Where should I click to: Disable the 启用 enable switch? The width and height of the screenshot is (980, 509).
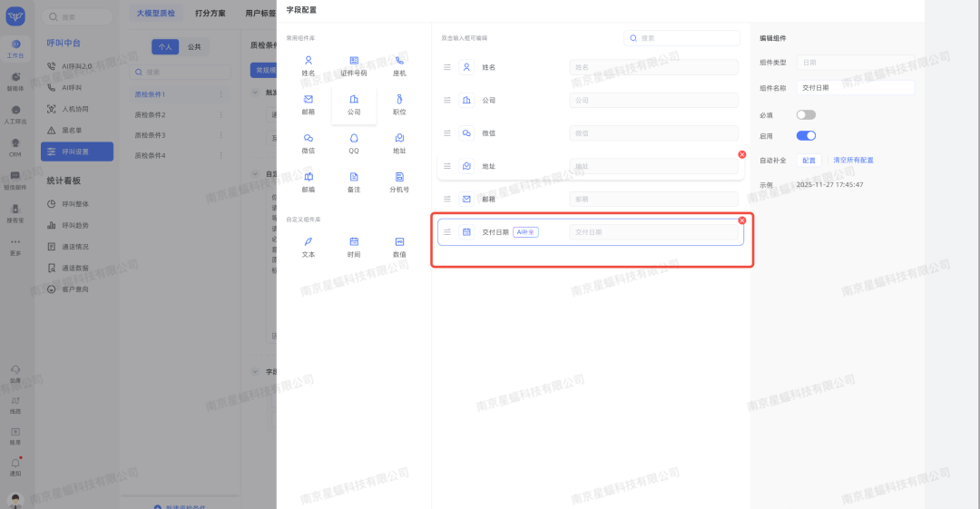click(x=806, y=136)
